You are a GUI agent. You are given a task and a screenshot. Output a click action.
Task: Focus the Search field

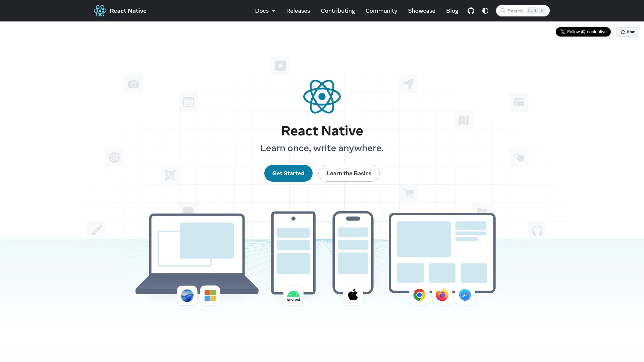pyautogui.click(x=523, y=11)
